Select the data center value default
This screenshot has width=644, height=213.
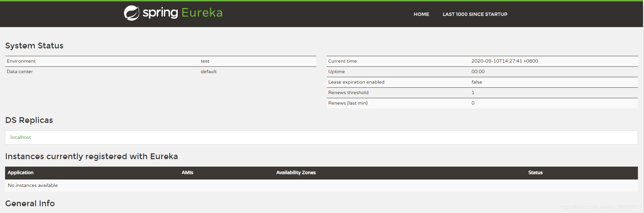pos(208,71)
